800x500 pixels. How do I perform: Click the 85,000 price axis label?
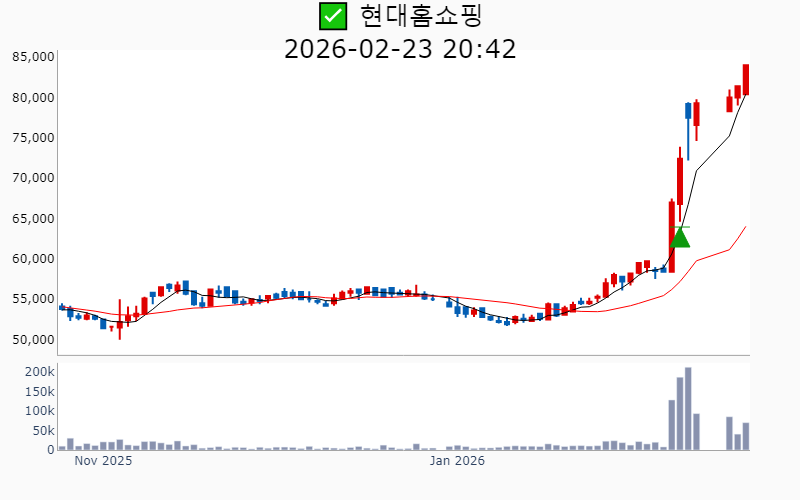pyautogui.click(x=32, y=57)
